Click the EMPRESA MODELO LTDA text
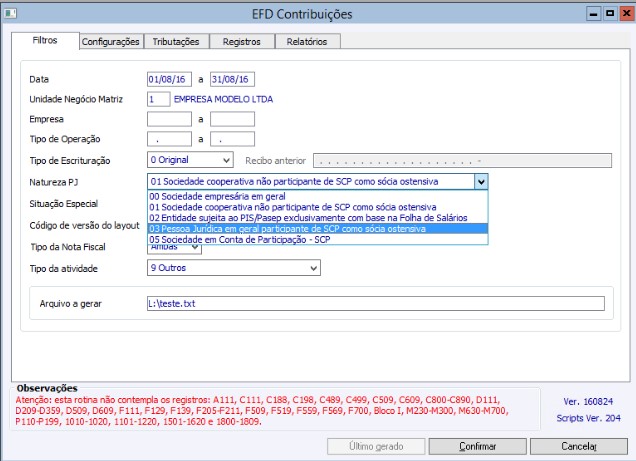Image resolution: width=636 pixels, height=461 pixels. click(223, 99)
